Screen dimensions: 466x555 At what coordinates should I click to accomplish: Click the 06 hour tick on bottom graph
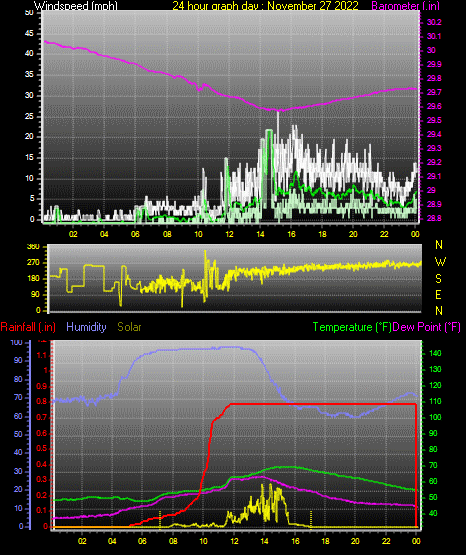[142, 541]
